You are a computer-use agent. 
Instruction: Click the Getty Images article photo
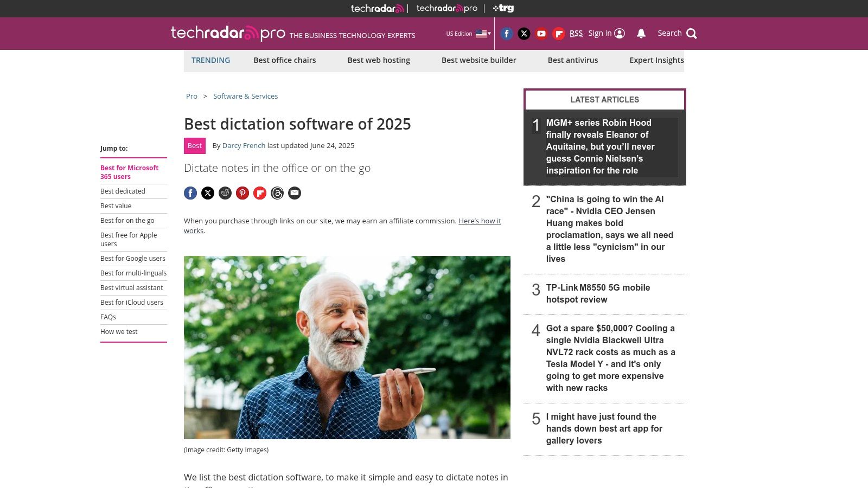coord(347,347)
